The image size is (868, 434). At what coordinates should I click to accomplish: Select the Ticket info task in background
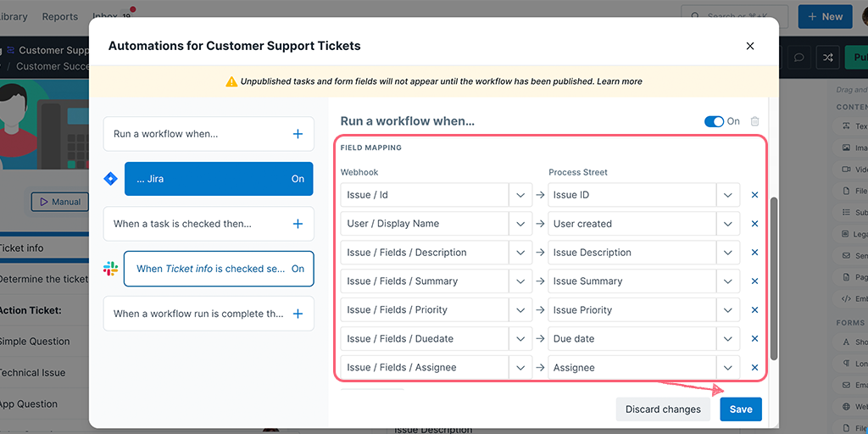click(x=44, y=248)
